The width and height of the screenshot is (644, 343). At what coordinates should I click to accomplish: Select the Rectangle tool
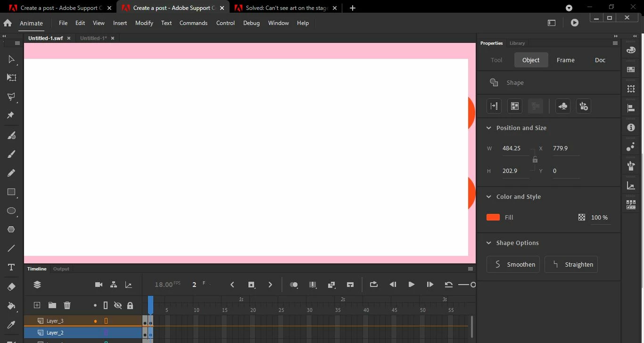click(x=12, y=192)
